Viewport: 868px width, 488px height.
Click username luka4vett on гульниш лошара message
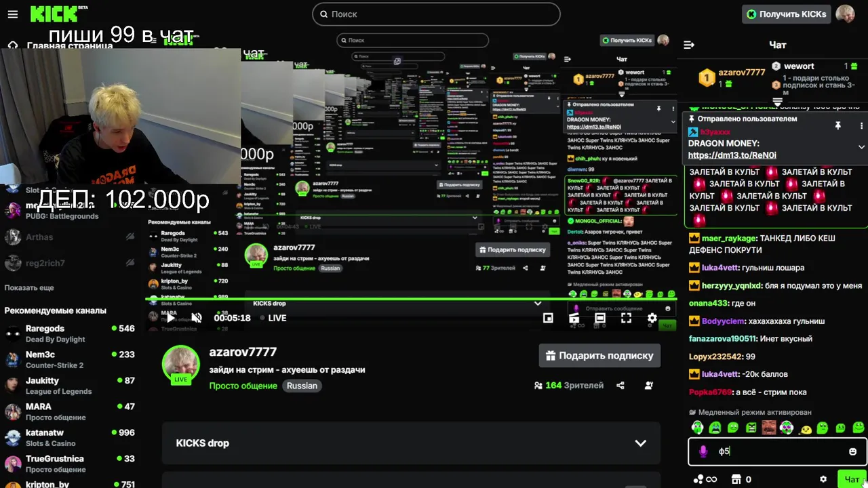point(720,268)
